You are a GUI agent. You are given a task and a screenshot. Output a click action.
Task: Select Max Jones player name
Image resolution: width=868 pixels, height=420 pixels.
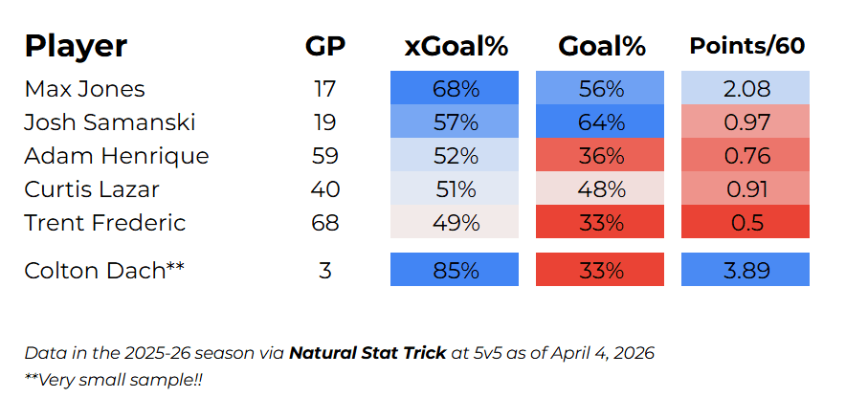click(x=84, y=89)
